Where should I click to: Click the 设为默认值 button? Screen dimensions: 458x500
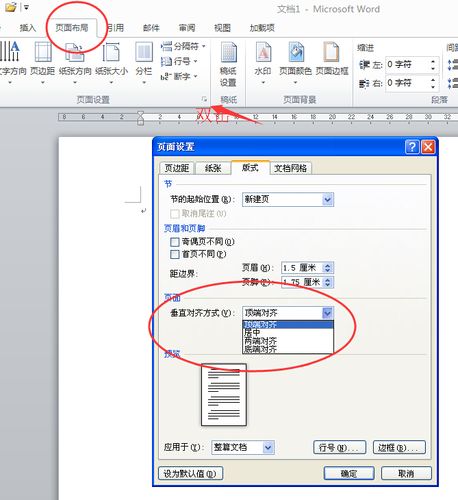(x=190, y=473)
